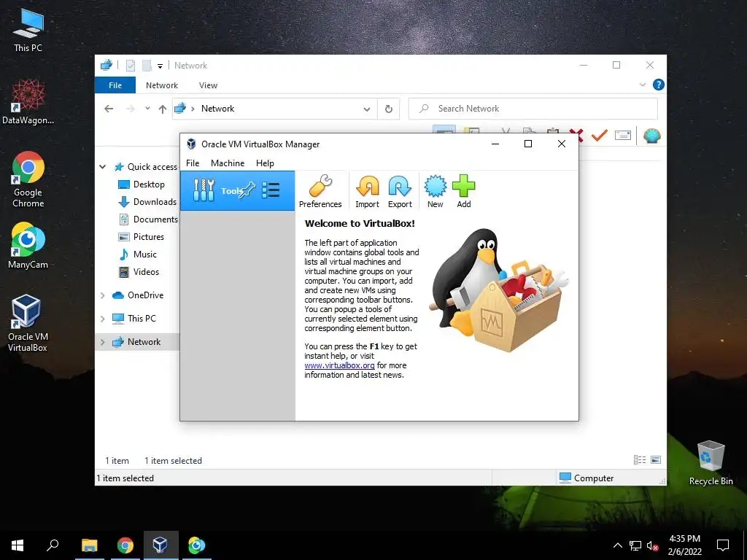Click the Export appliance toolbar icon
Screen dimensions: 747x560
pyautogui.click(x=400, y=192)
